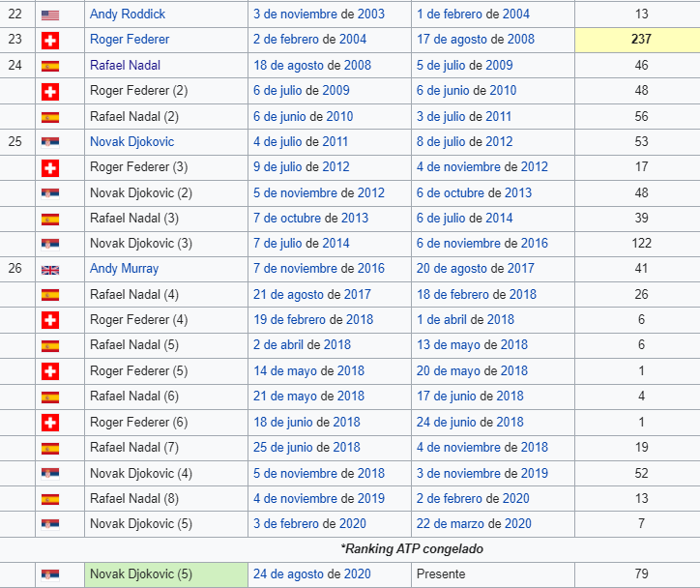Open the 1 de febrero de 2004 date link

tap(473, 15)
